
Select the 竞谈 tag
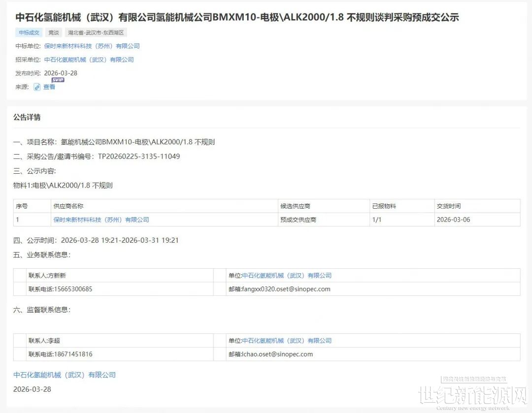click(x=53, y=33)
